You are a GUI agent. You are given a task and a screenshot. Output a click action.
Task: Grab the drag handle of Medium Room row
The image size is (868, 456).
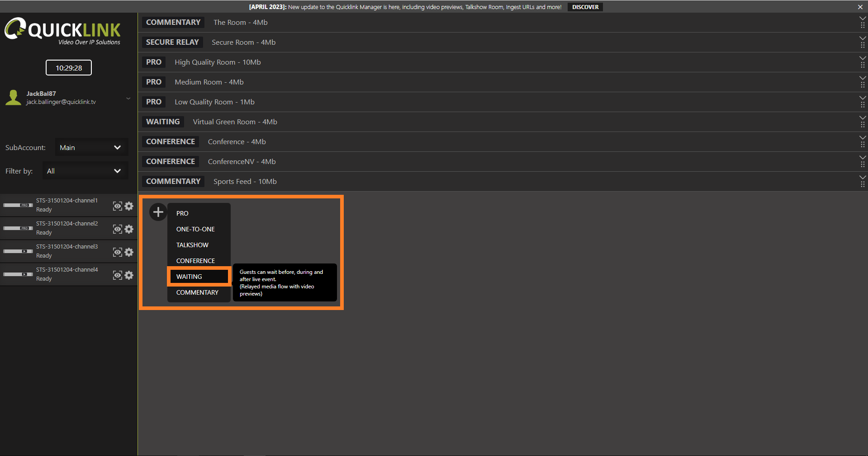[x=863, y=85]
